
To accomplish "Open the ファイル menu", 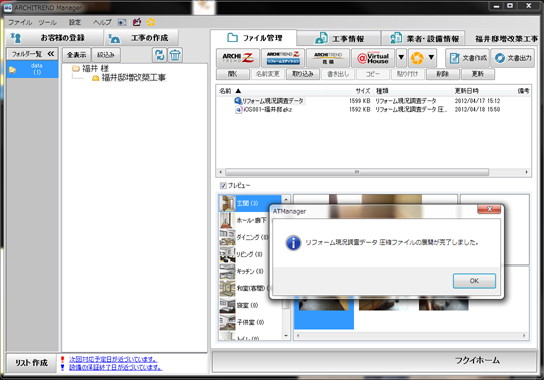I will point(20,22).
